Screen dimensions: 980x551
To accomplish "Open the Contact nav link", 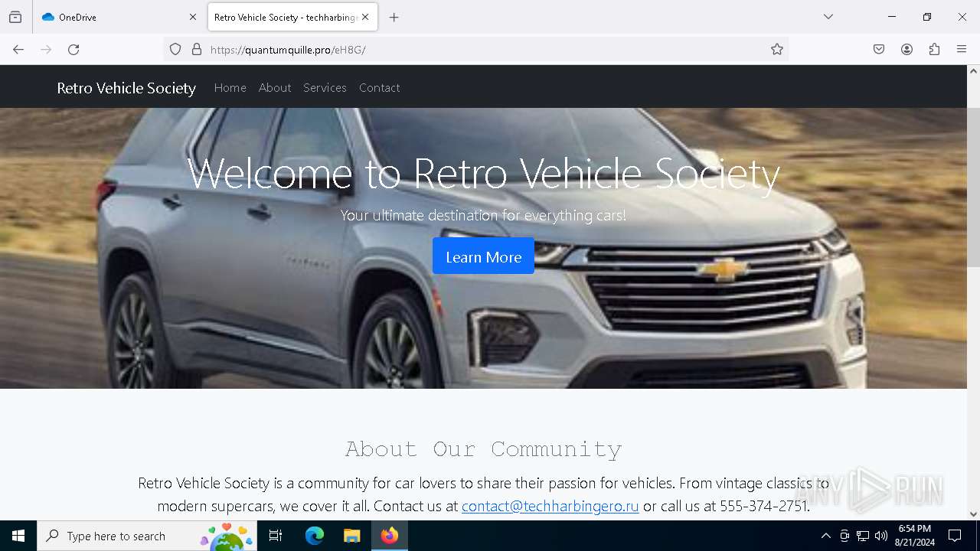I will [380, 87].
